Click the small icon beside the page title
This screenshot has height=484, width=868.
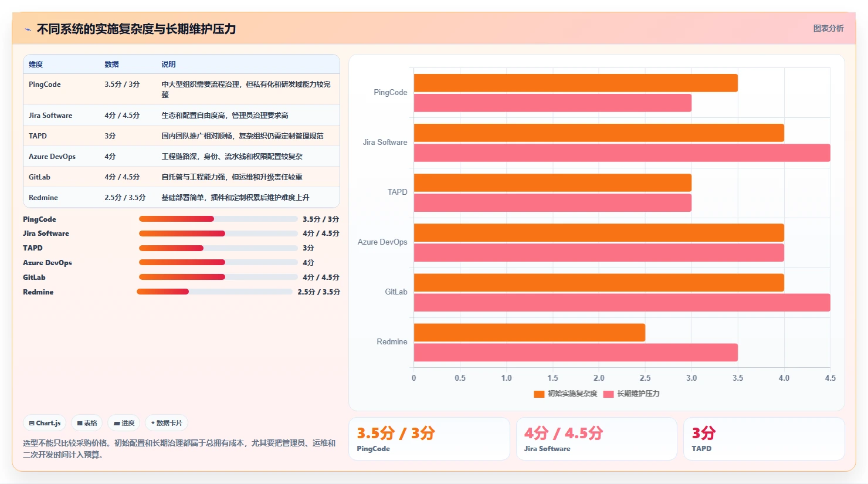pyautogui.click(x=28, y=29)
